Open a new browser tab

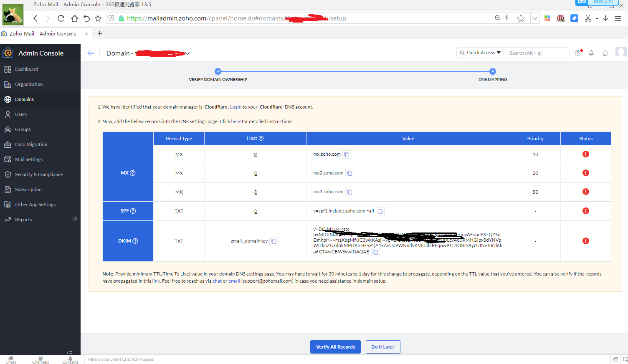[x=100, y=33]
